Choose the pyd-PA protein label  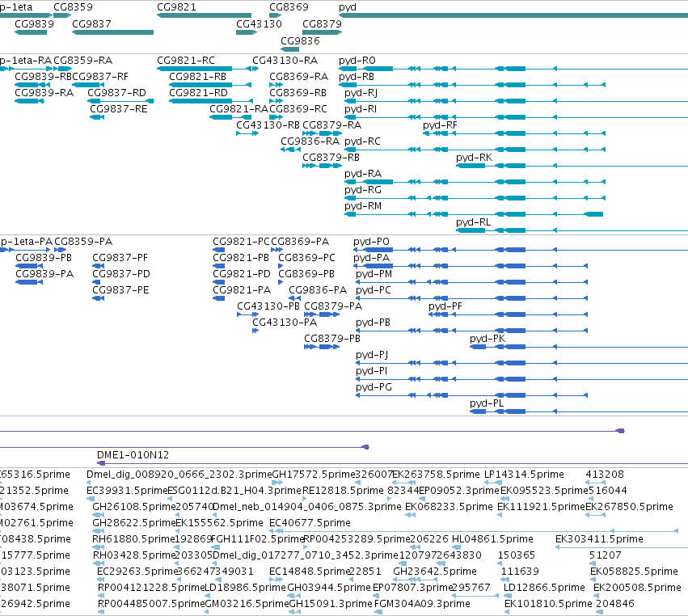[371, 258]
